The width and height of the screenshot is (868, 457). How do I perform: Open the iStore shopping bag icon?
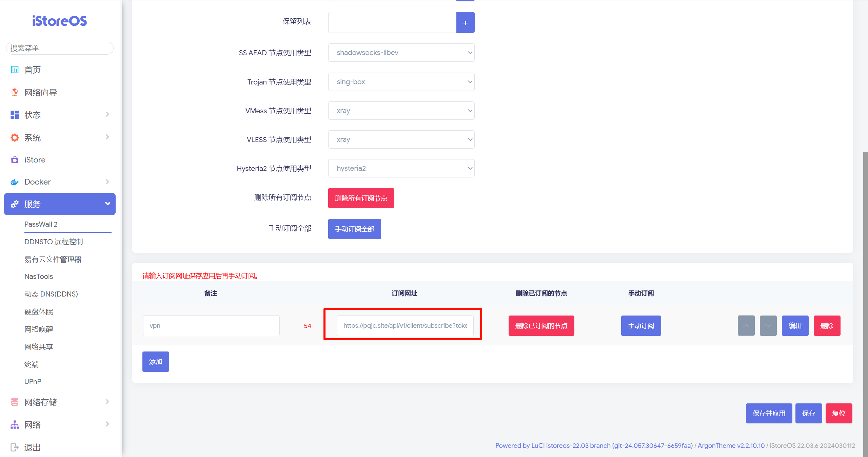(x=15, y=160)
